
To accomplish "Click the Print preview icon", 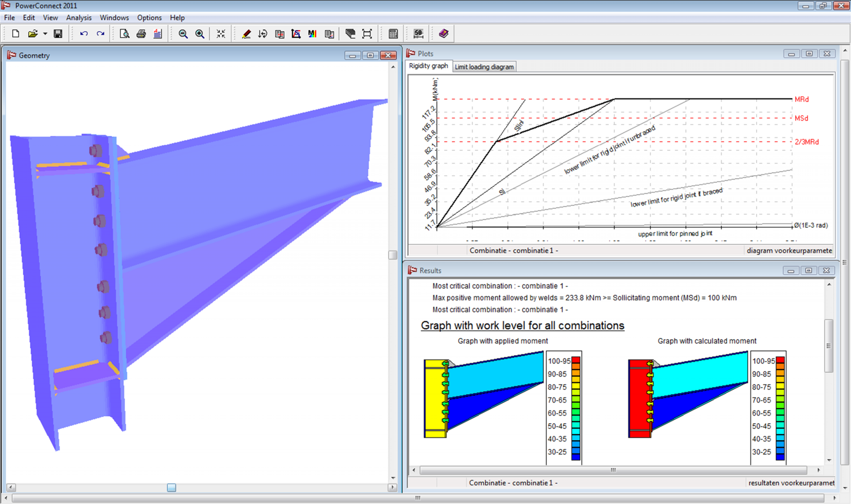I will pyautogui.click(x=125, y=34).
